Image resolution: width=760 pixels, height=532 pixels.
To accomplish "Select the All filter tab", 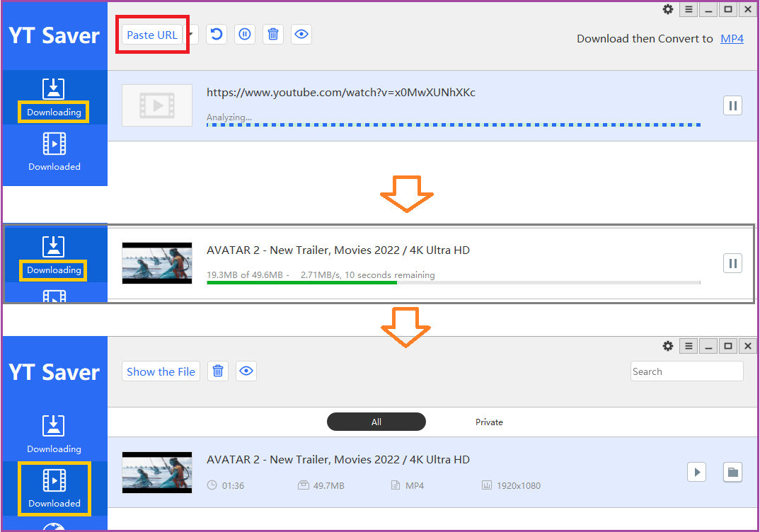I will pos(376,422).
